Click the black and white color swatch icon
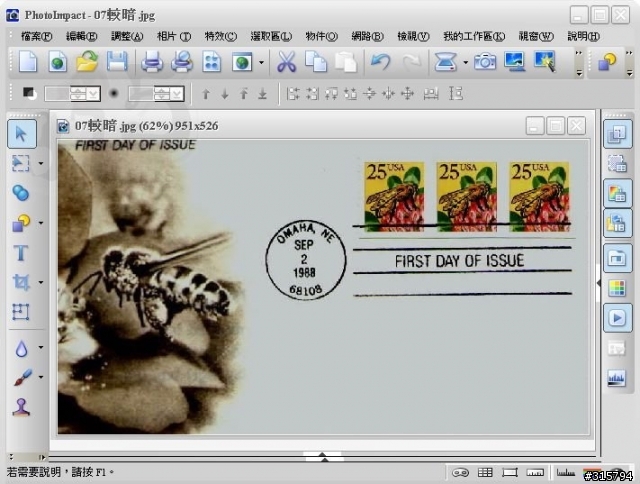640x484 pixels. (x=29, y=93)
